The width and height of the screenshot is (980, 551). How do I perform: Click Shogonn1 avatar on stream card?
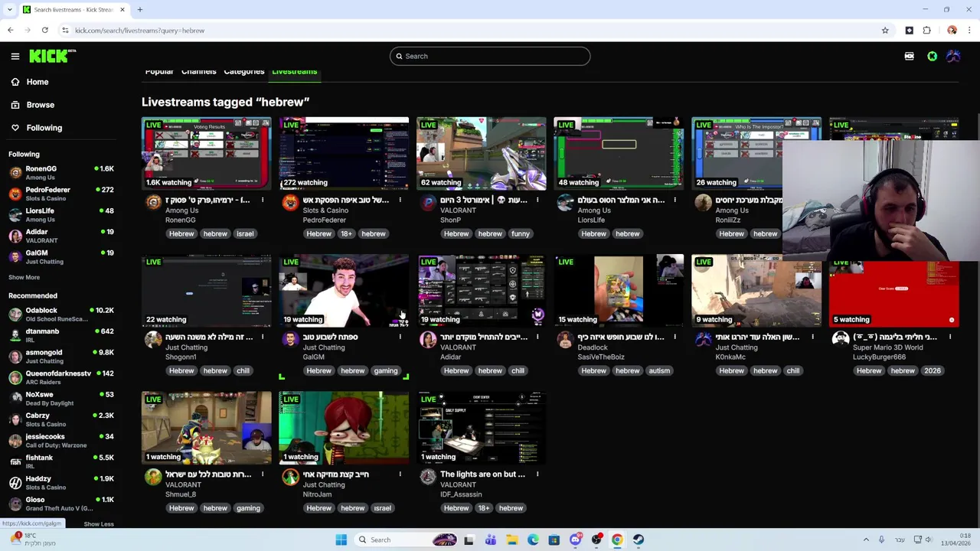click(153, 339)
